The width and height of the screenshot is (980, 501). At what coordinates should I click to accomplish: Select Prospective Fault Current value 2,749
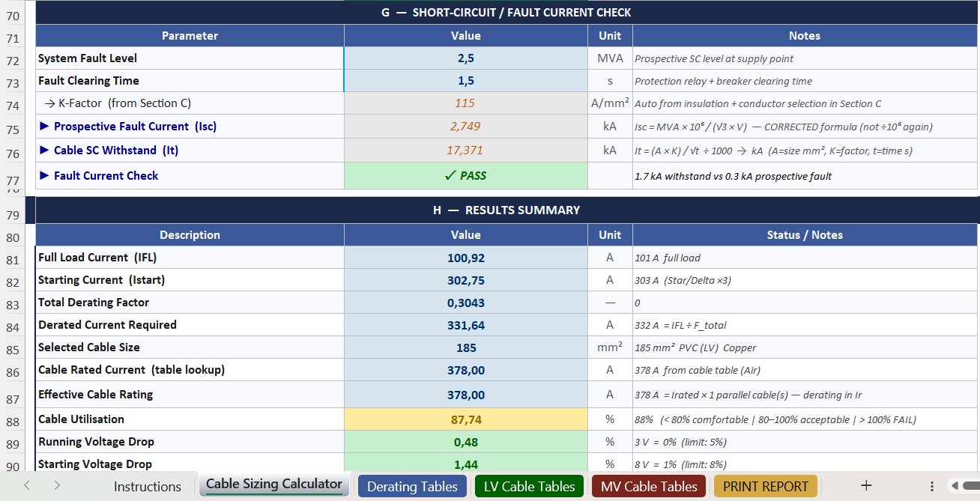[466, 127]
